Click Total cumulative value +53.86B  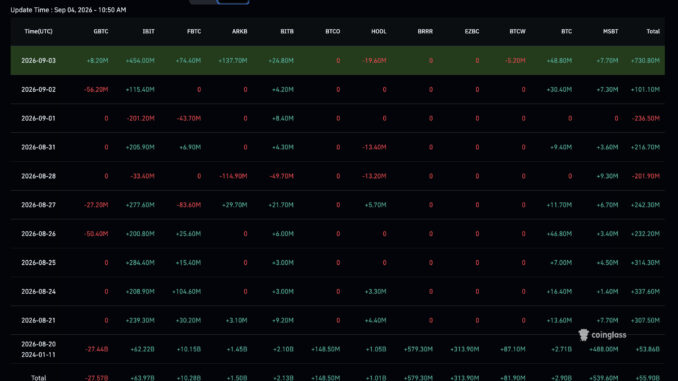tap(648, 349)
